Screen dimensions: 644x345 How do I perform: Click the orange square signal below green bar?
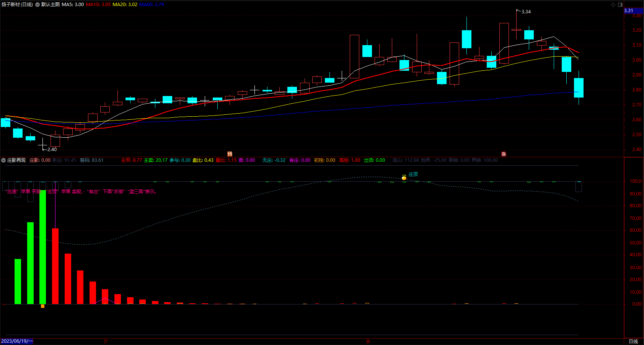42,306
